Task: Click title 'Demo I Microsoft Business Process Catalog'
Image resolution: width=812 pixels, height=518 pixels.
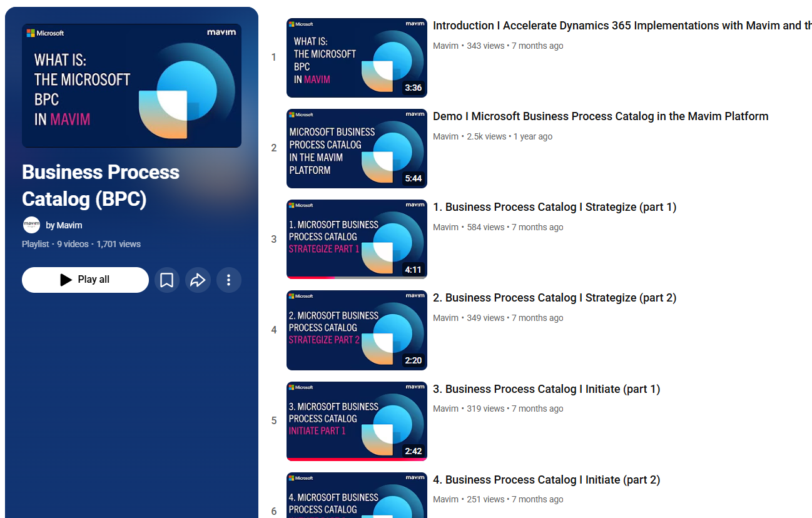Action: (x=601, y=116)
